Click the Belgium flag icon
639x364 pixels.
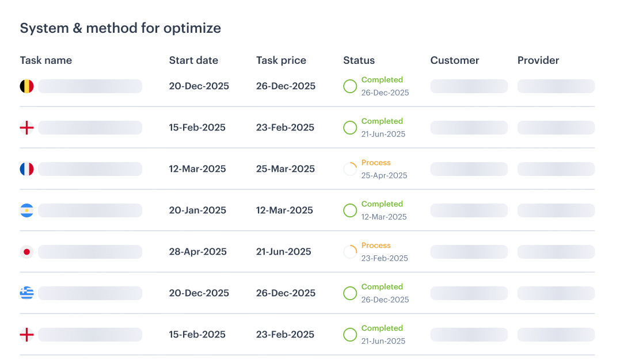pyautogui.click(x=27, y=86)
